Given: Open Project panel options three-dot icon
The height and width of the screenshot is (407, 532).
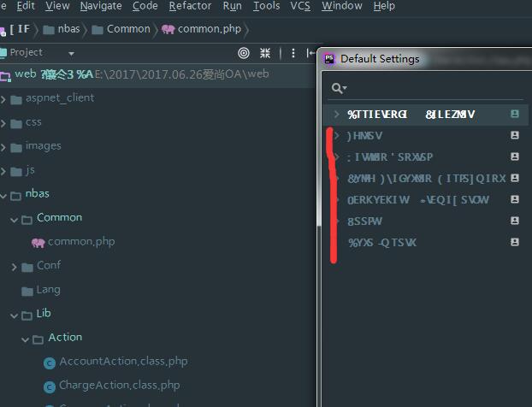Looking at the screenshot, I should 293,53.
